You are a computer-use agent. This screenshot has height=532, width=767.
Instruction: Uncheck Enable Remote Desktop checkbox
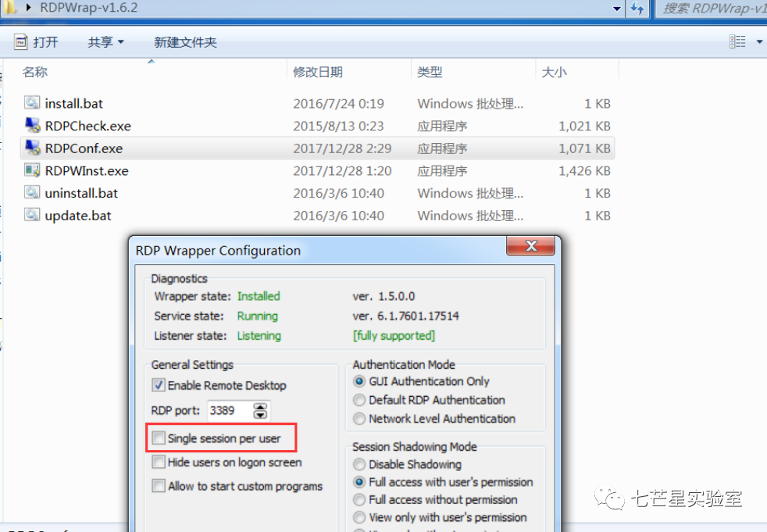159,386
